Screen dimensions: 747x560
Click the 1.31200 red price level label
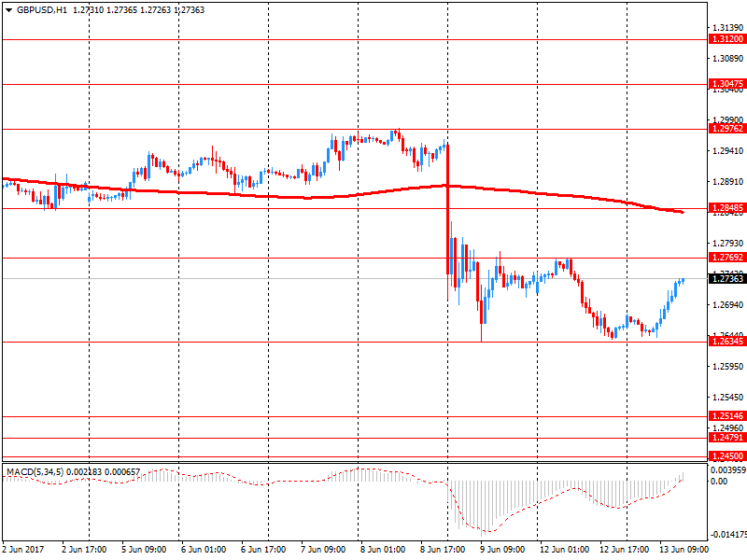727,39
